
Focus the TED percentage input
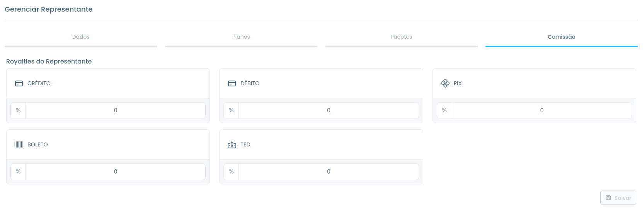pyautogui.click(x=329, y=172)
